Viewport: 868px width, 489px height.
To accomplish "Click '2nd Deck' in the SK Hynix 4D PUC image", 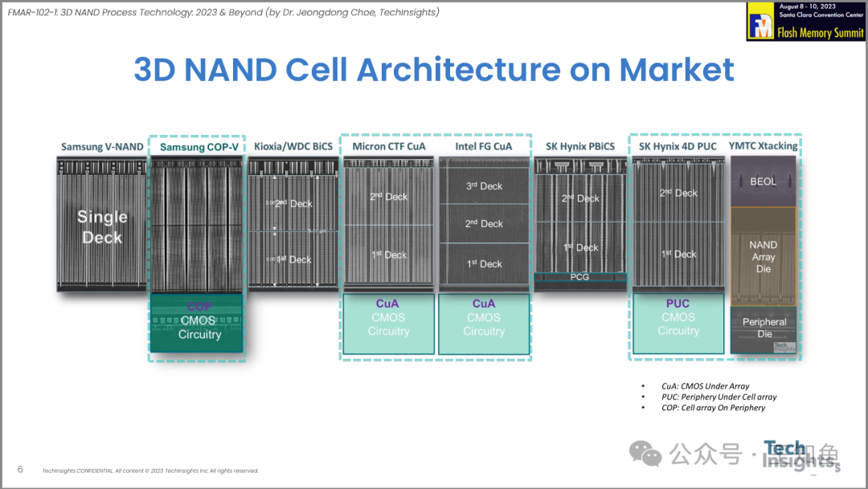I will [678, 193].
